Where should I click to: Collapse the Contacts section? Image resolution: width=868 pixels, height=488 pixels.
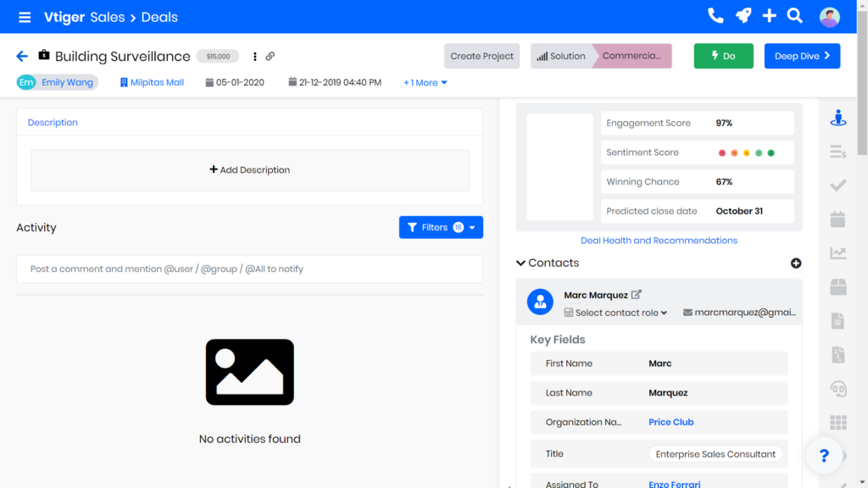coord(520,263)
